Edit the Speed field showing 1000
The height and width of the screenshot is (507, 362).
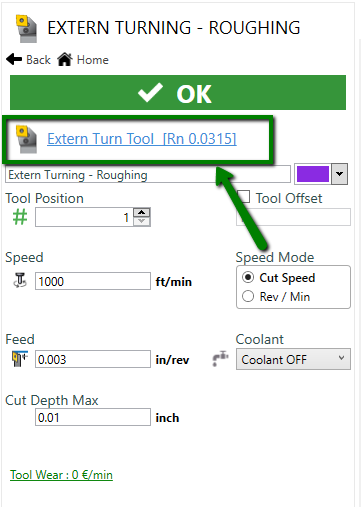point(93,281)
